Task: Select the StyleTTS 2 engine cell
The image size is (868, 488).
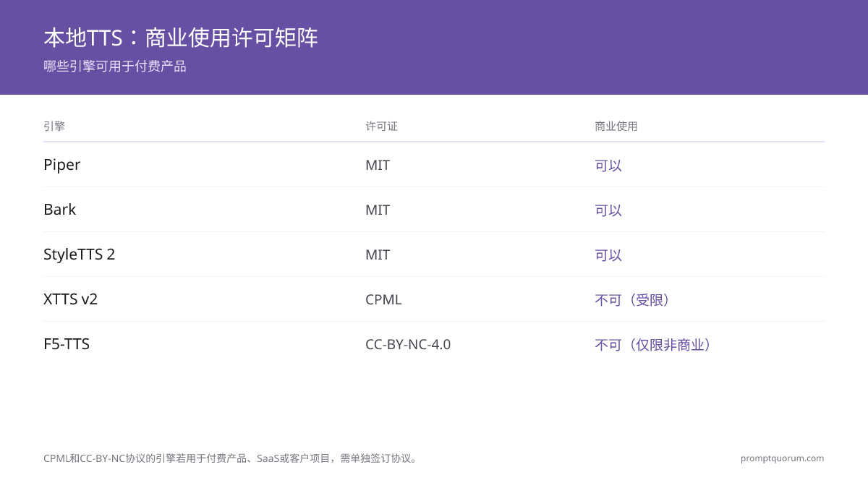Action: (80, 254)
